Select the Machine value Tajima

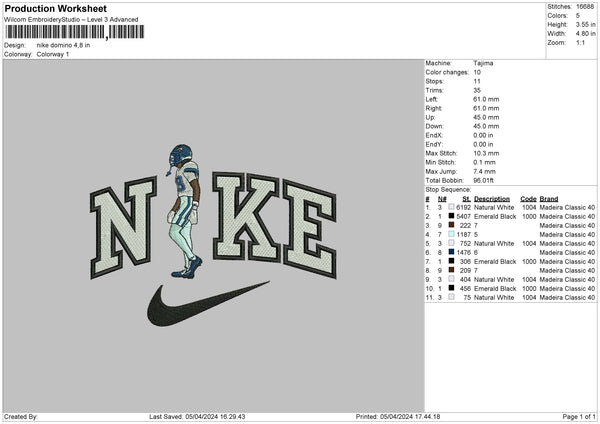[483, 63]
